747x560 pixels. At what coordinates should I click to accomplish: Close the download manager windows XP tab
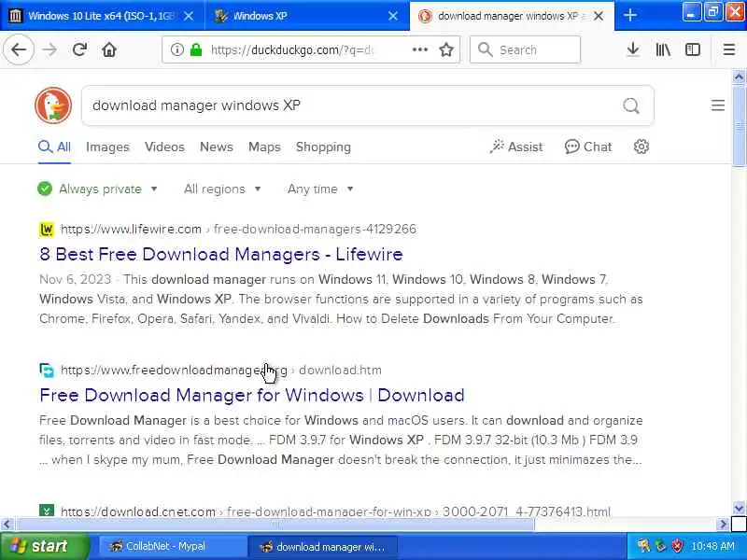(599, 16)
